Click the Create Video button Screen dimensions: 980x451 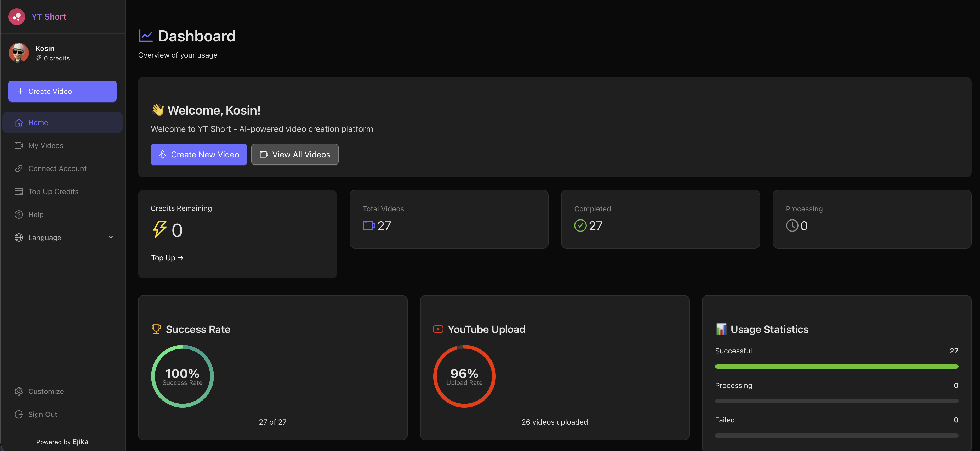(x=62, y=91)
